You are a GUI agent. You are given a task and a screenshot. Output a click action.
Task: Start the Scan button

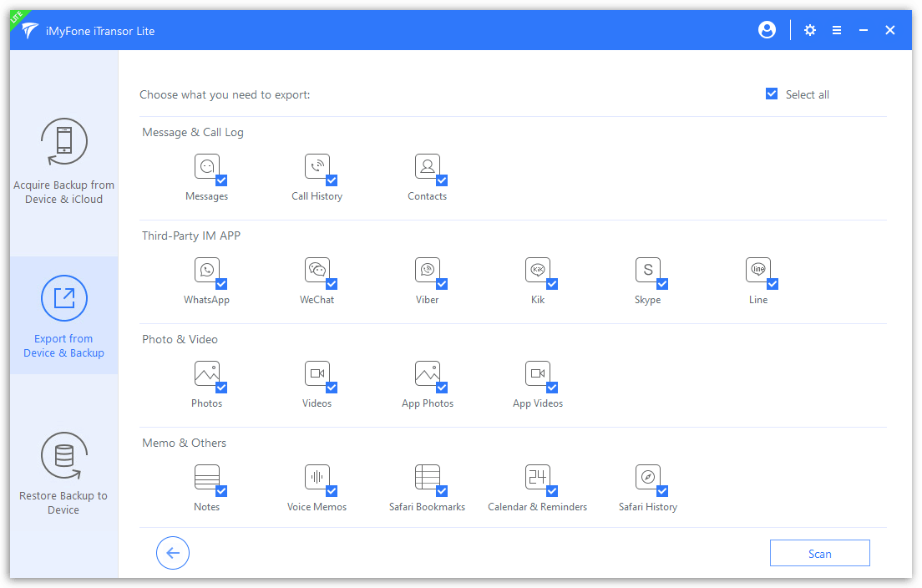(819, 553)
